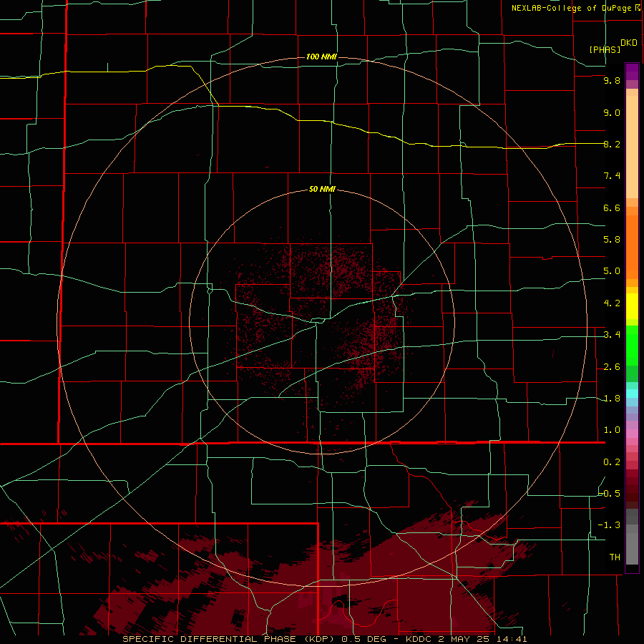The width and height of the screenshot is (644, 644).
Task: Pick the purple segment atop the color bar
Action: (x=632, y=72)
